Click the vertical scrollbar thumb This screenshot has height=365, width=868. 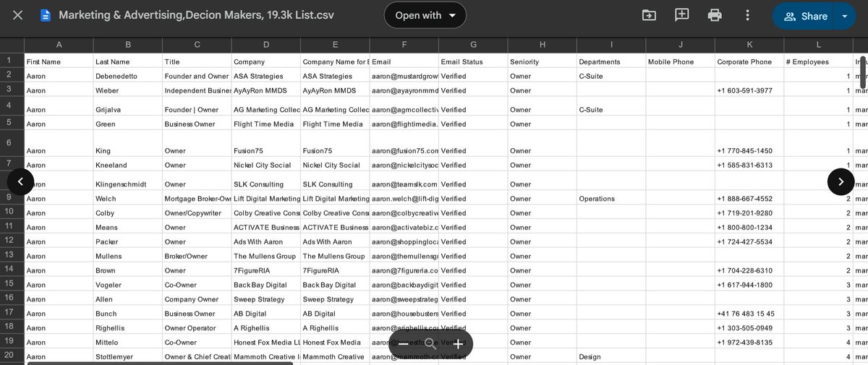[x=862, y=71]
